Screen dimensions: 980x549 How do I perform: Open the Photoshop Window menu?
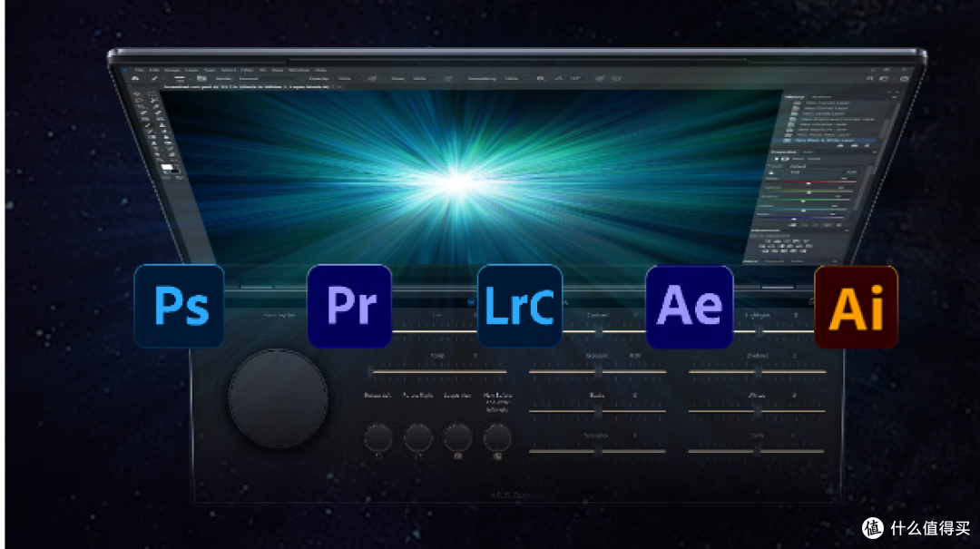click(x=299, y=70)
